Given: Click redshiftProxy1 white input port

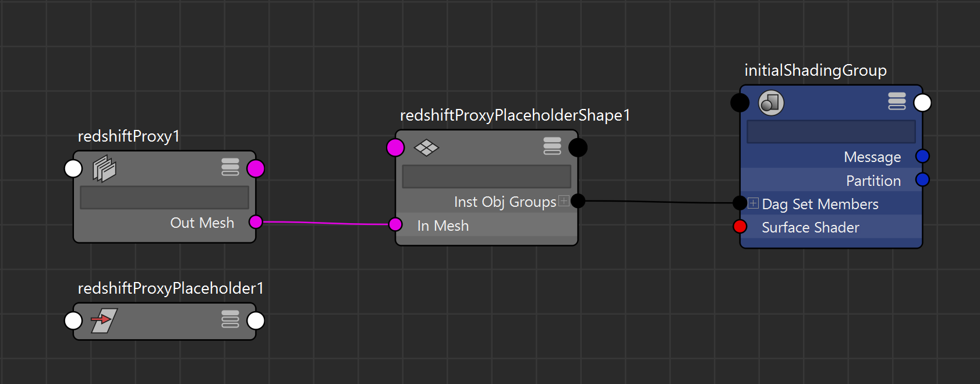Looking at the screenshot, I should point(73,168).
